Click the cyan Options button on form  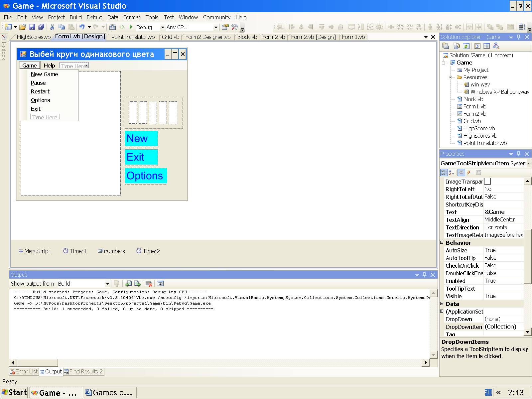click(146, 176)
